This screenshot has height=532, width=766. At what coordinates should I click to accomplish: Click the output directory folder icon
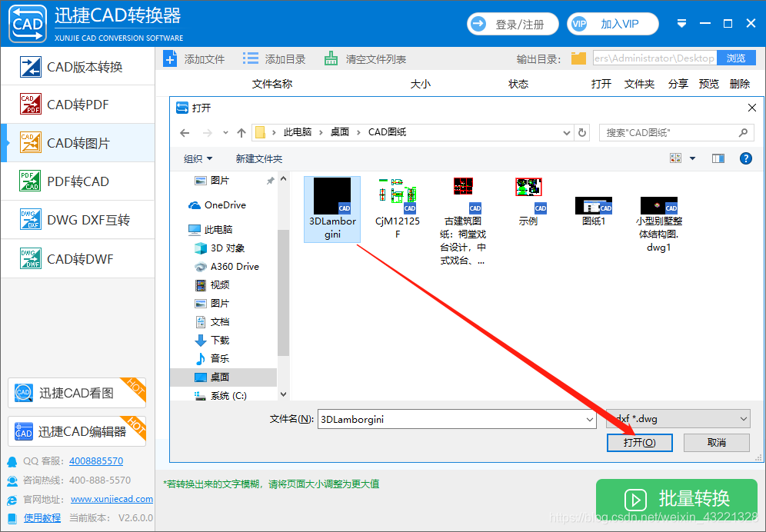point(578,58)
